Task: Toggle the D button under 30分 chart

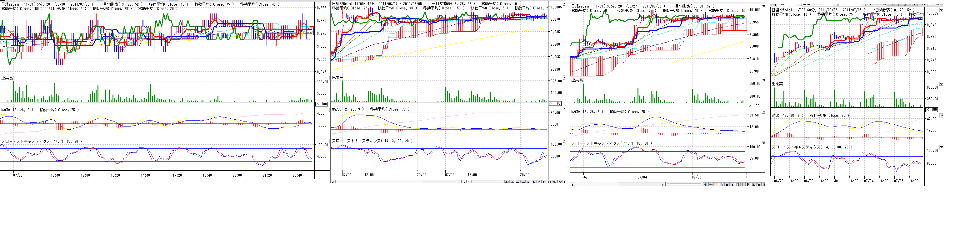Action: [x=738, y=184]
